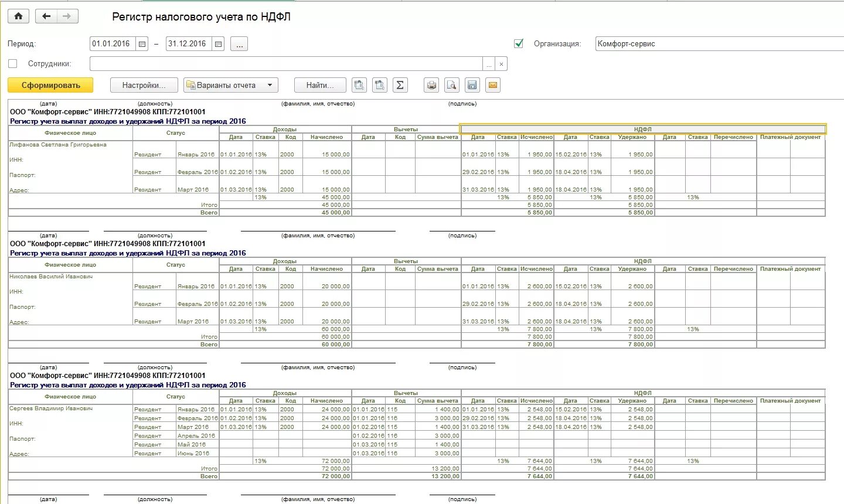Toggle the Сотрудники filter checkbox
844x504 pixels.
[13, 64]
